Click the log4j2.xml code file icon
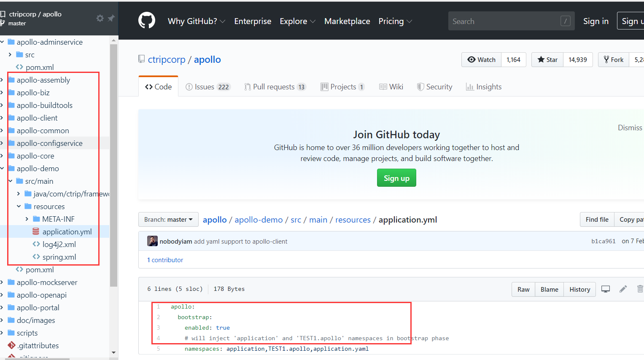The width and height of the screenshot is (644, 360). pyautogui.click(x=36, y=244)
